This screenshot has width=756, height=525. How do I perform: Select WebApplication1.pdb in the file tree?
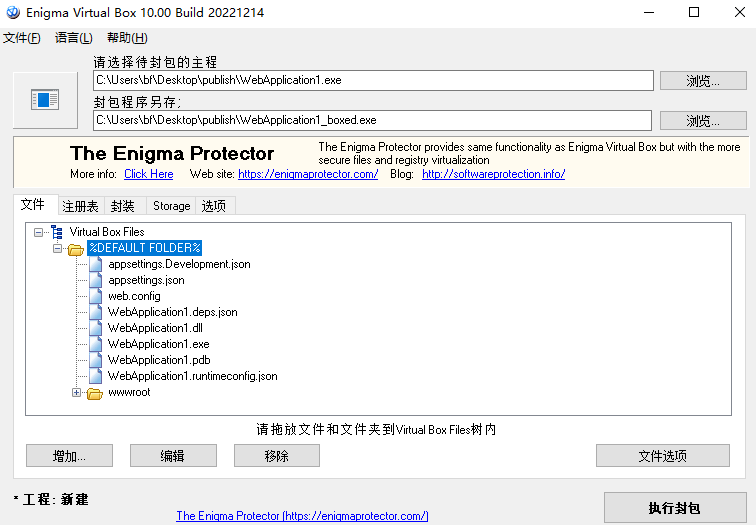[158, 360]
